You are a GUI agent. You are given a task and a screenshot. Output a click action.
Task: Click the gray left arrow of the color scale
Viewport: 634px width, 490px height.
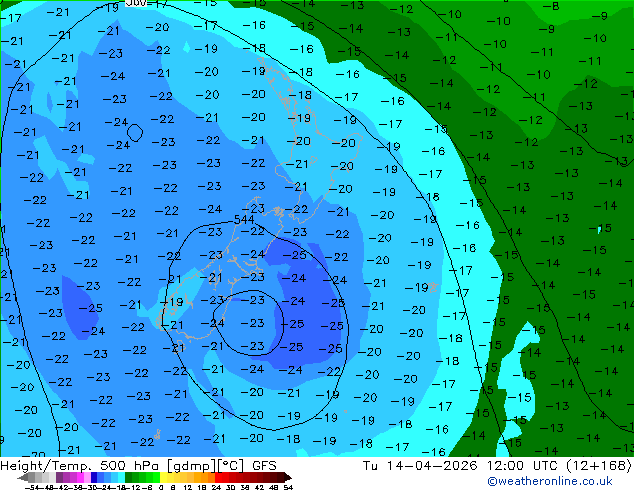pos(23,477)
